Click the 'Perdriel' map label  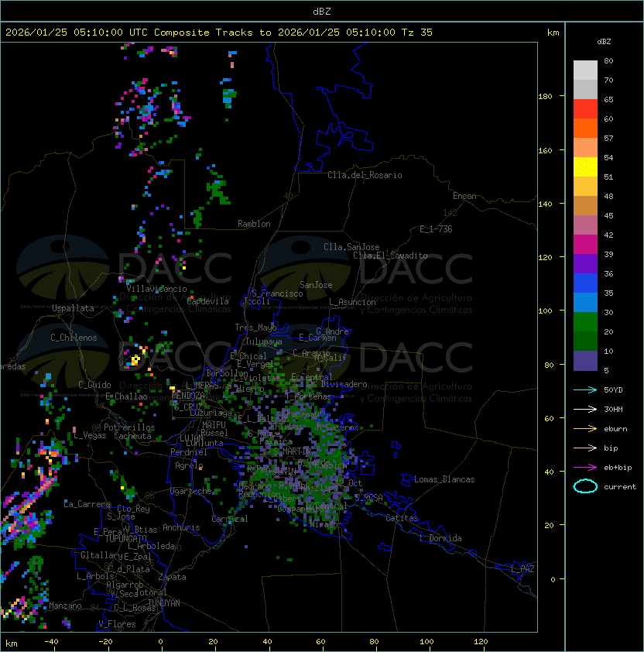point(189,452)
